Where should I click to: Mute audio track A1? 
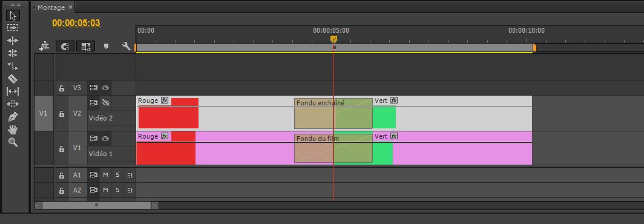[x=105, y=175]
